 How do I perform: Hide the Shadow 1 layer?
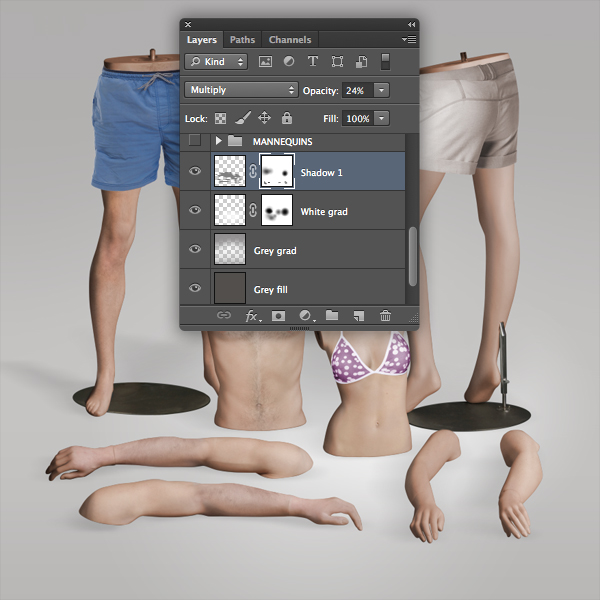[195, 171]
